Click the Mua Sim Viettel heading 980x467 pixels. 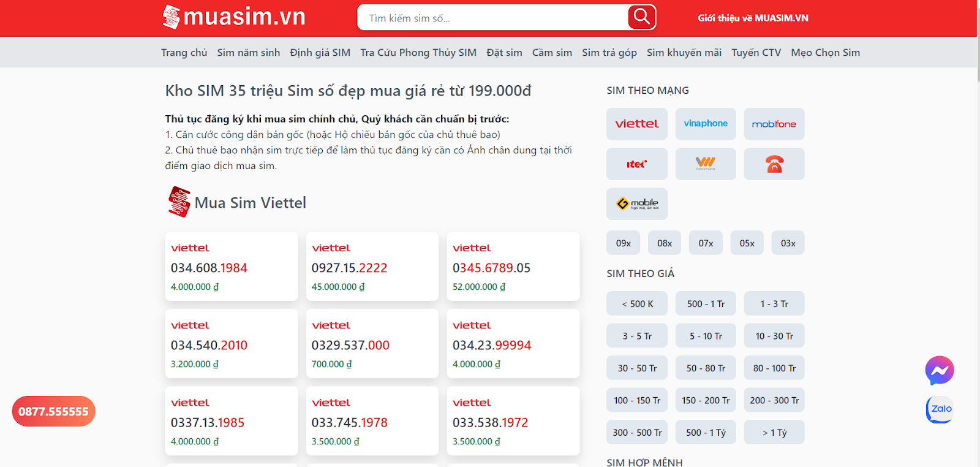click(250, 203)
